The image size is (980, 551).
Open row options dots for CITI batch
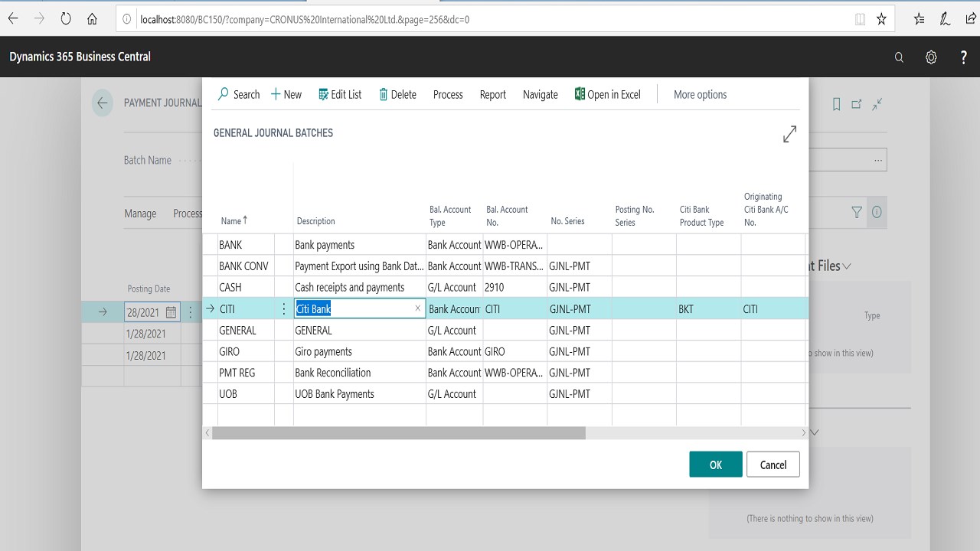point(284,309)
